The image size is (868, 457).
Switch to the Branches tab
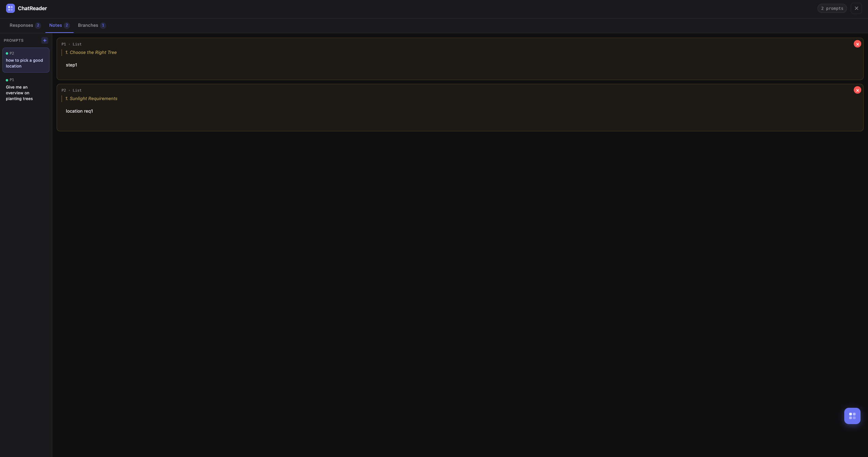coord(92,25)
